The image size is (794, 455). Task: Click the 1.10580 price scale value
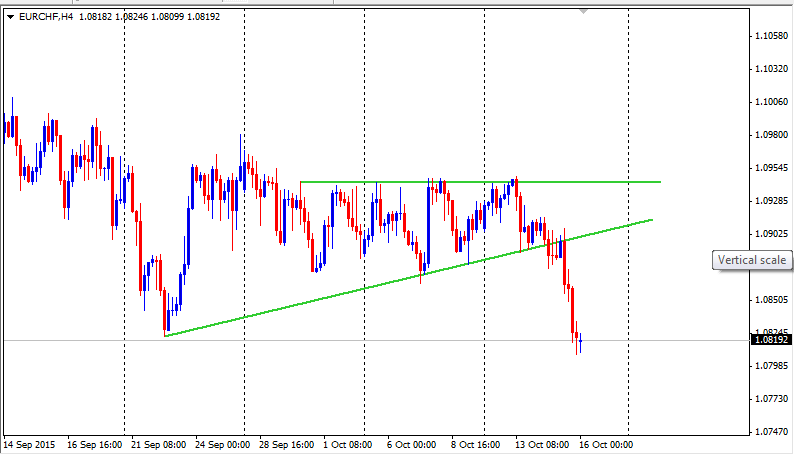771,35
